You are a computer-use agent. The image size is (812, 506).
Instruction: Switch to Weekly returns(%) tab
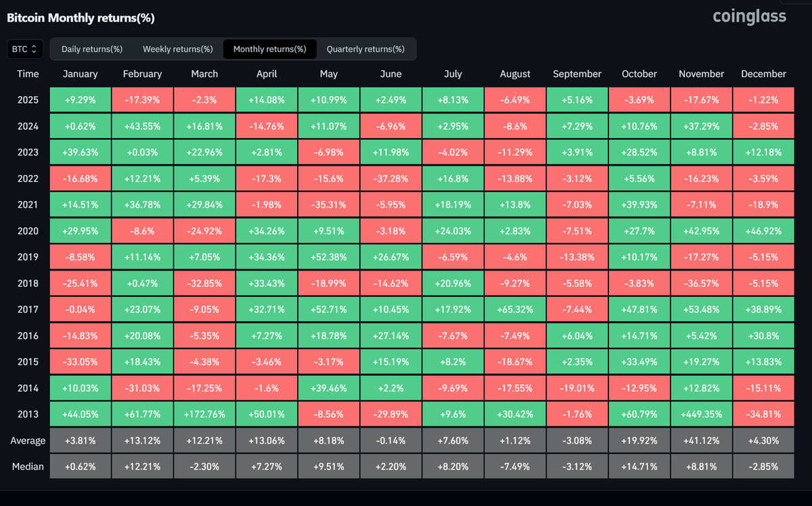(178, 49)
